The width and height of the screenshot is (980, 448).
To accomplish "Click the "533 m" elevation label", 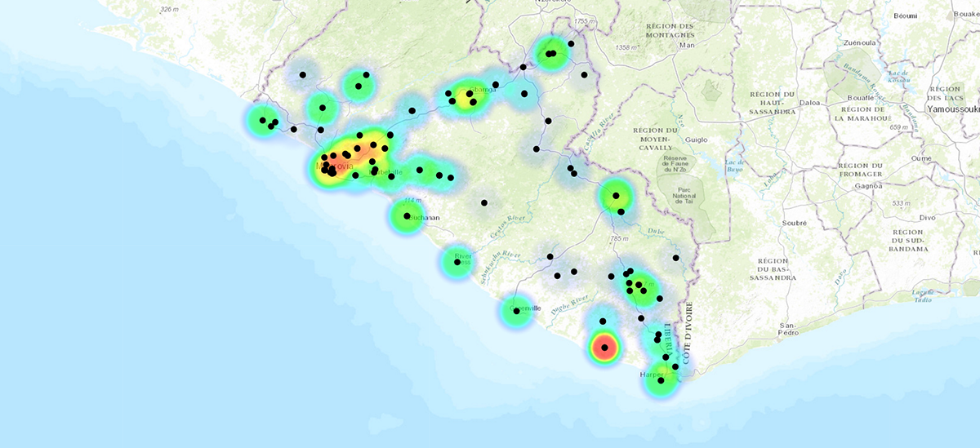I will point(901,202).
